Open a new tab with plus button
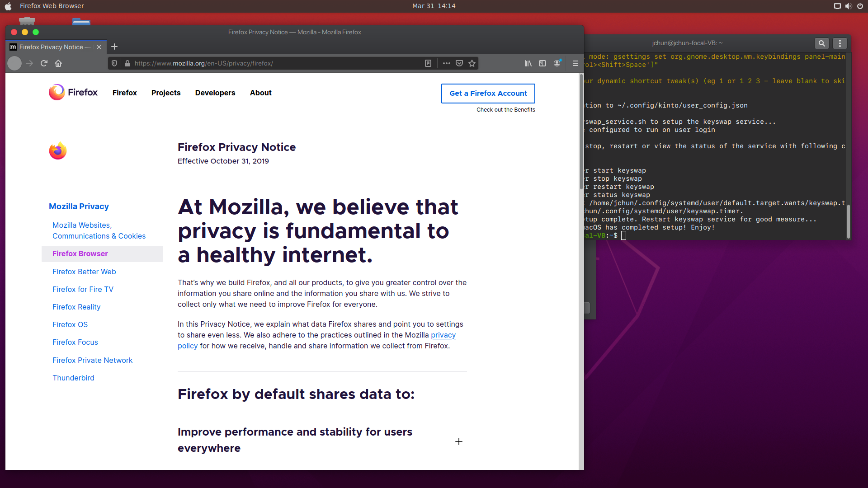868x488 pixels. point(114,47)
